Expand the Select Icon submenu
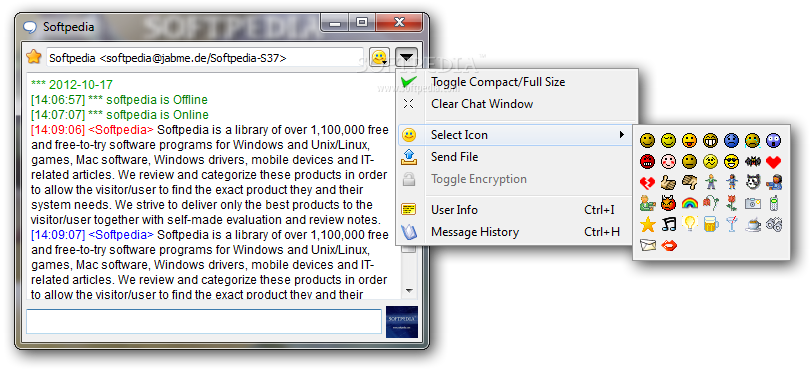The height and width of the screenshot is (370, 811). [x=516, y=135]
